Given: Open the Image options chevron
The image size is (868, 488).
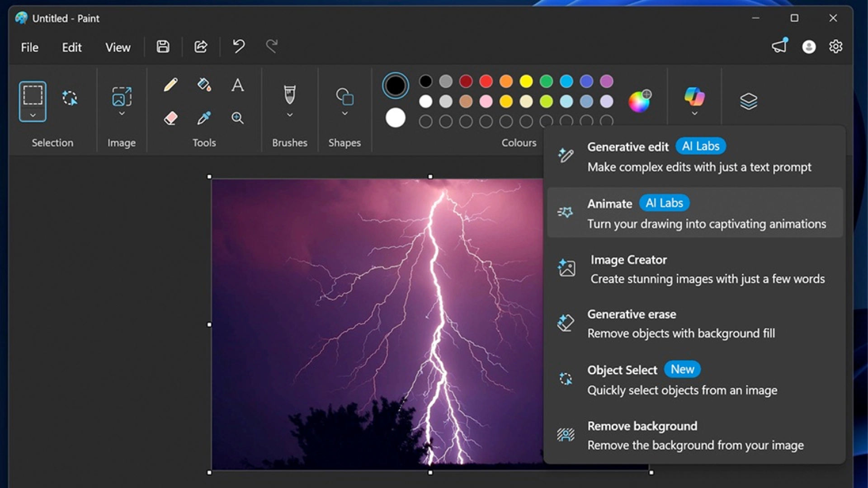Looking at the screenshot, I should tap(121, 114).
